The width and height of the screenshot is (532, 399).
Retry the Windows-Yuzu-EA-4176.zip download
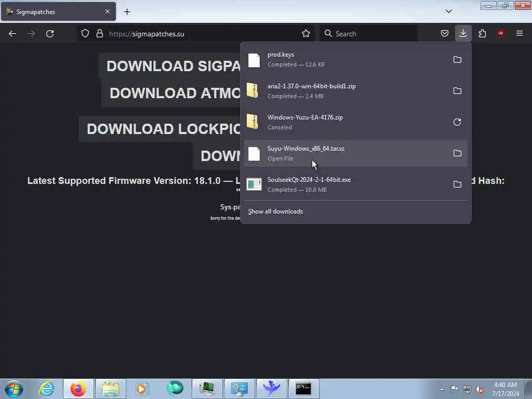pos(457,122)
